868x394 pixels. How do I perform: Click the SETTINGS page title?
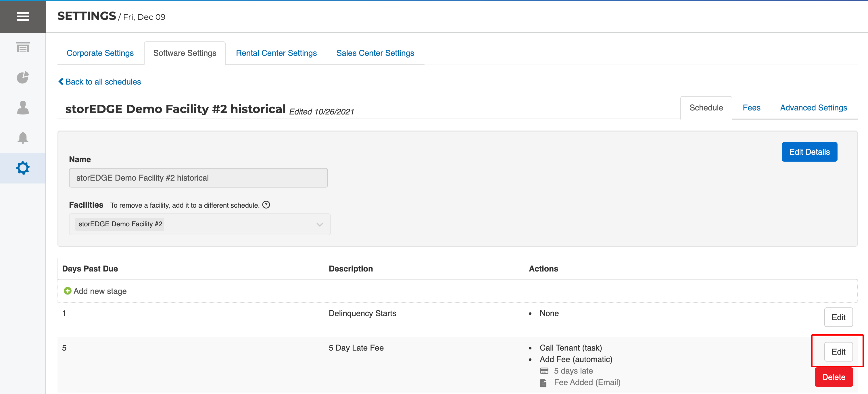click(87, 16)
